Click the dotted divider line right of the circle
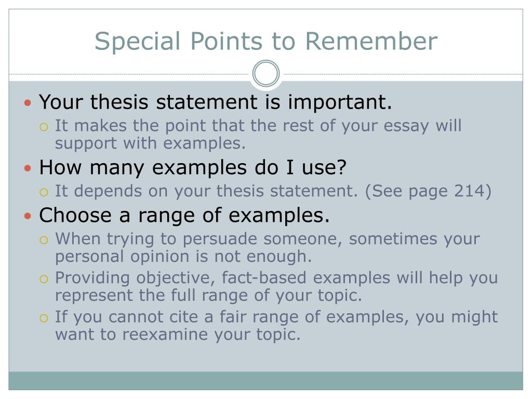Image resolution: width=532 pixels, height=399 pixels. [403, 74]
